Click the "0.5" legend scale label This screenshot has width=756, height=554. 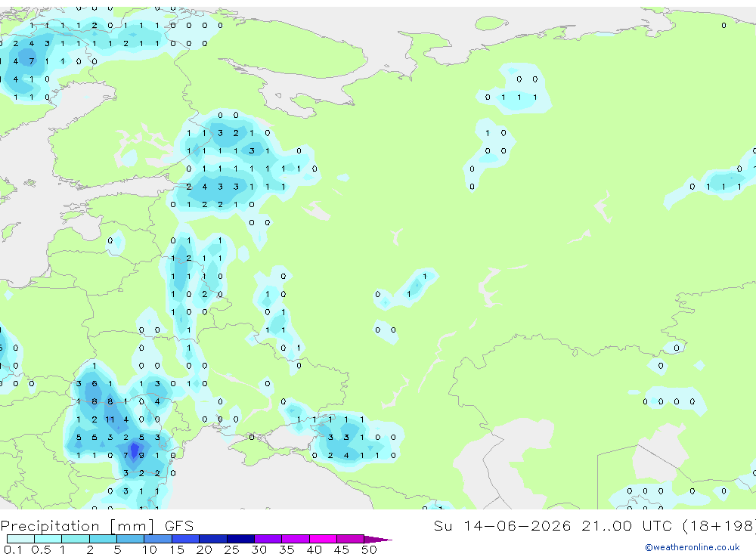[x=41, y=549]
